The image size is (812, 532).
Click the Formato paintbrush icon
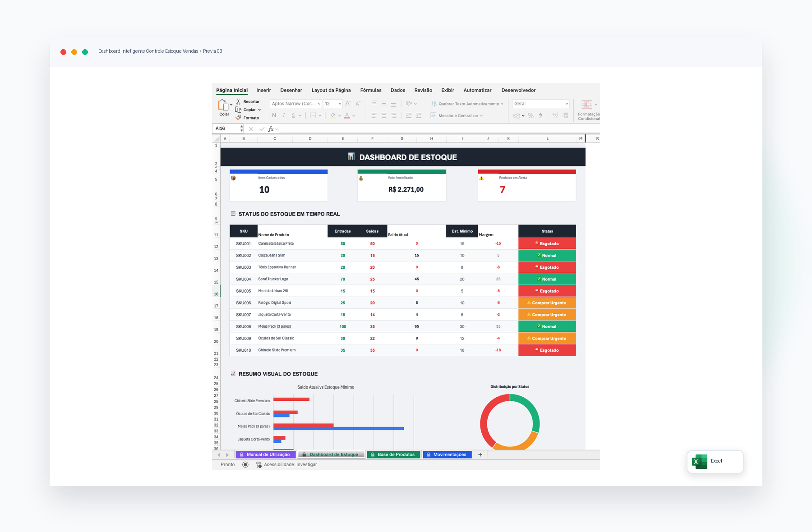(x=238, y=118)
